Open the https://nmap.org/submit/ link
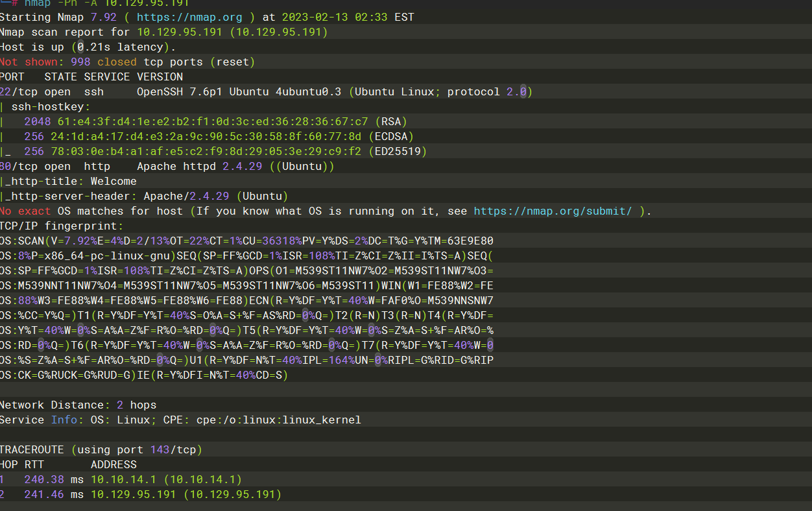This screenshot has height=511, width=812. click(553, 211)
